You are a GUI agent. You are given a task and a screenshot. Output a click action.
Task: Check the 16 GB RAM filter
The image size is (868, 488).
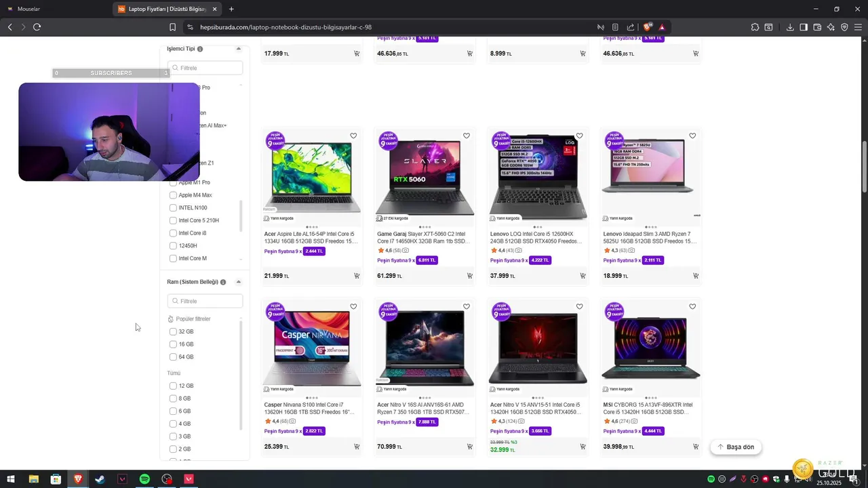173,344
